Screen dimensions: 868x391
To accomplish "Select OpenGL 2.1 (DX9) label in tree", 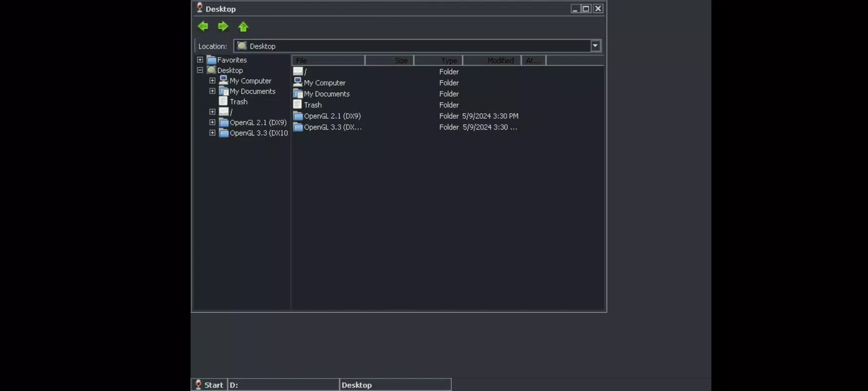I will (258, 123).
